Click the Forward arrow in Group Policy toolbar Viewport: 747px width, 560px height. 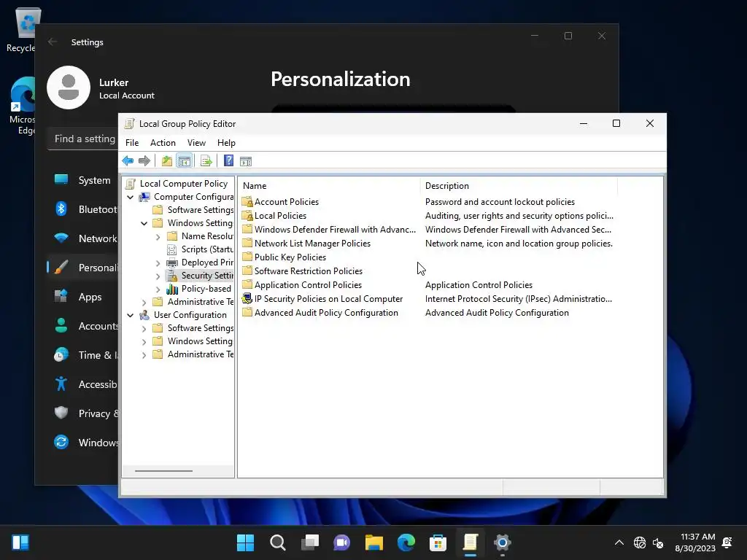[x=144, y=161]
